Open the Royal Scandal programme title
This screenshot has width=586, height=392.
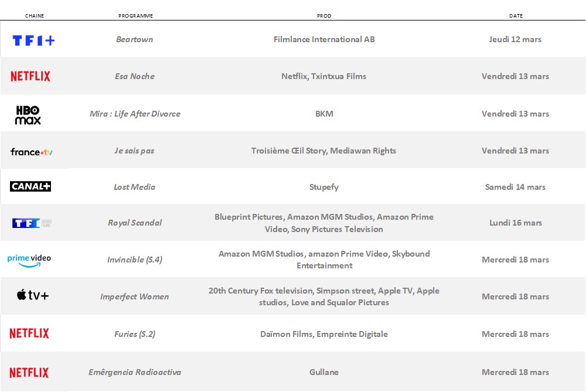coord(135,223)
